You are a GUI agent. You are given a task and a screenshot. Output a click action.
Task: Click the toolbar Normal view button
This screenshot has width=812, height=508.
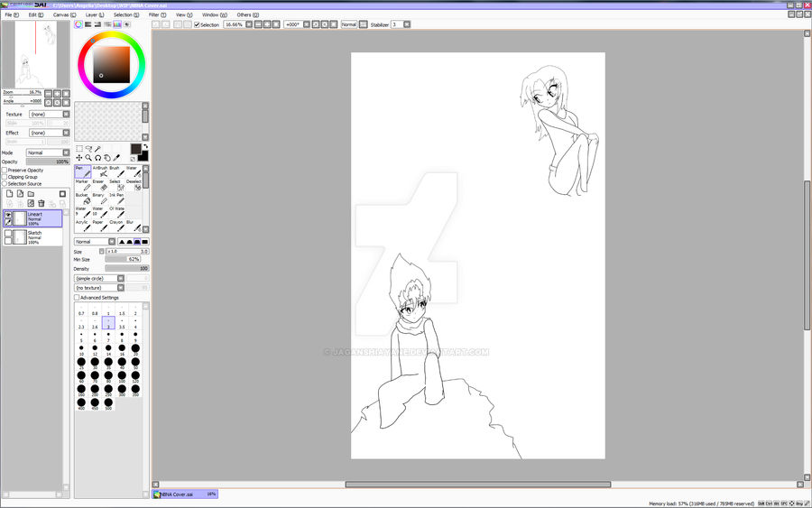pyautogui.click(x=349, y=24)
